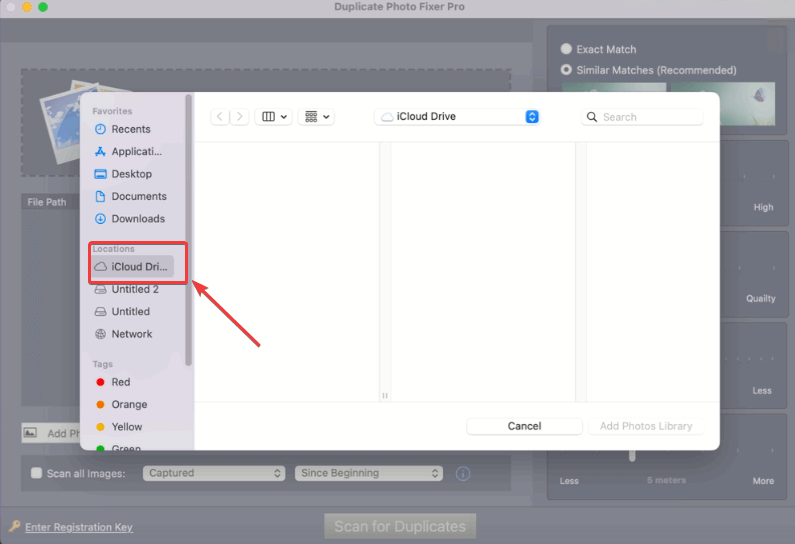Open the Enter Registration Key link
This screenshot has height=544, width=795.
coord(79,527)
